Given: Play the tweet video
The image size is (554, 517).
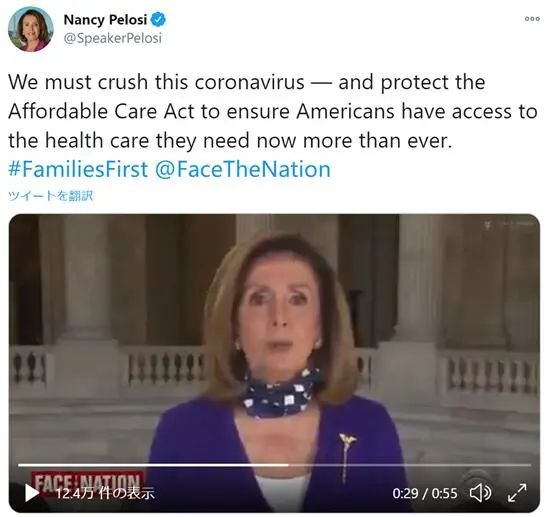Looking at the screenshot, I should click(32, 493).
